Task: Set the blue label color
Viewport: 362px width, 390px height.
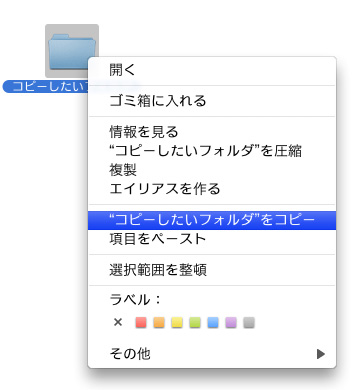Action: tap(213, 322)
